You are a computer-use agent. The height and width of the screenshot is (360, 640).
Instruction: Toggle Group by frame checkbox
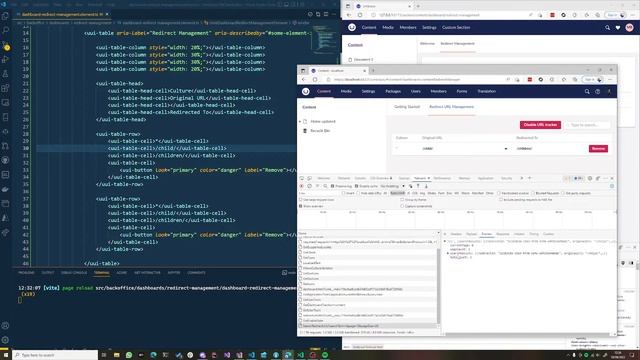click(402, 200)
